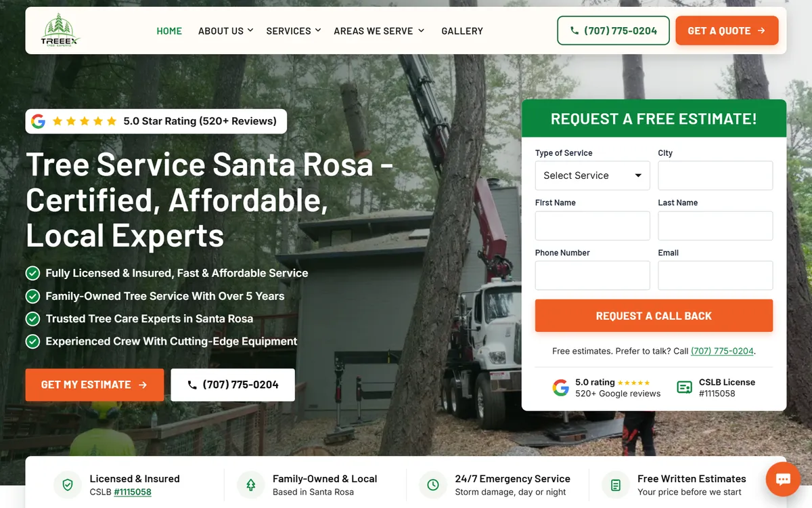Viewport: 812px width, 508px height.
Task: Click the "CSLB License #1115058" text in form
Action: (727, 387)
